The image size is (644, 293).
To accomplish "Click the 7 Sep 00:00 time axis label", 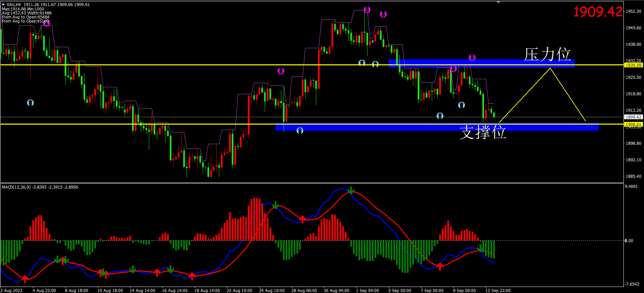I will point(432,290).
